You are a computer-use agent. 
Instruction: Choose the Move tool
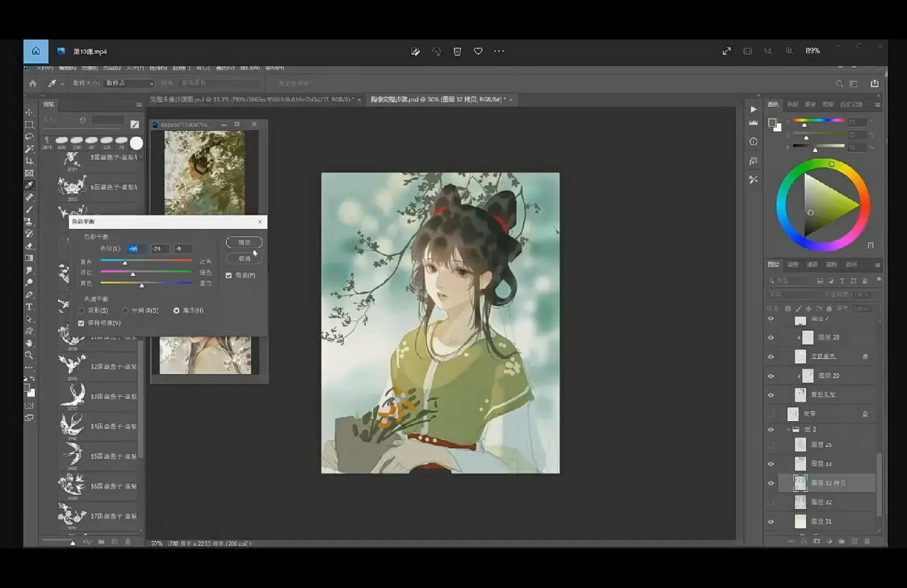coord(29,112)
